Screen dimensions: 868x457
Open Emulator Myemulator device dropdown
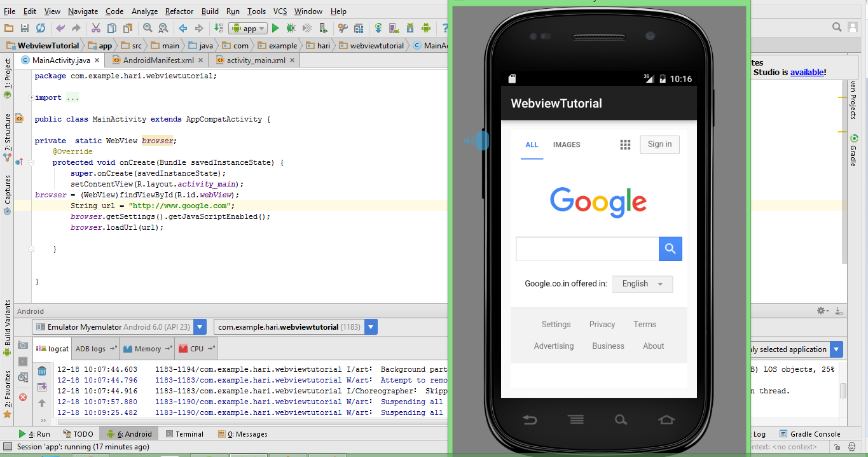click(x=120, y=327)
